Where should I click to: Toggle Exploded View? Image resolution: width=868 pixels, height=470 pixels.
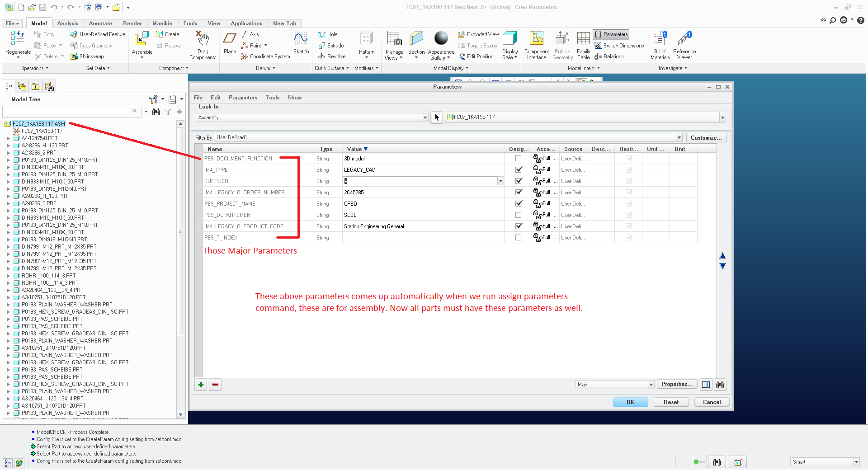click(x=478, y=34)
